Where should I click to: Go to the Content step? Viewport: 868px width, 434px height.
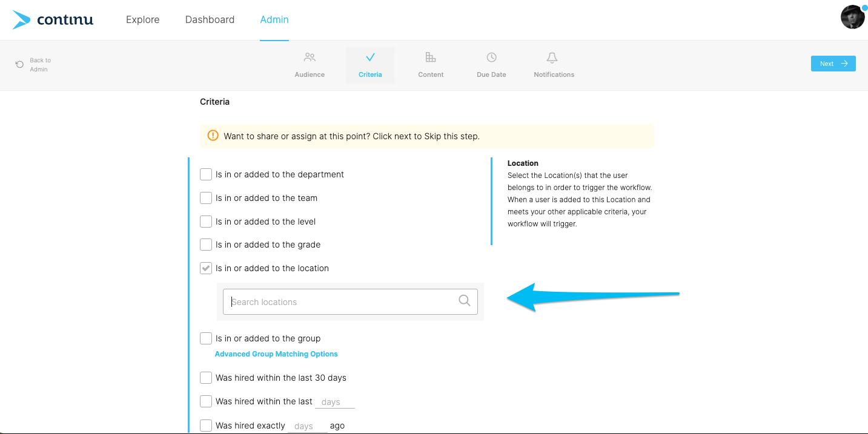click(431, 65)
